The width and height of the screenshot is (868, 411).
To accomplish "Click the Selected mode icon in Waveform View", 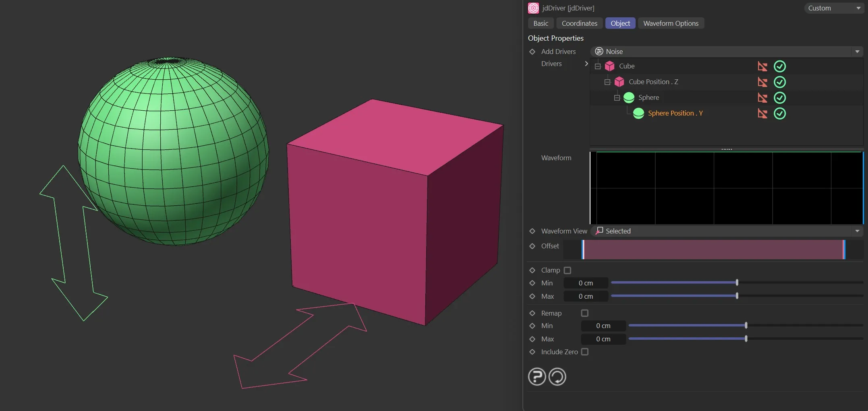I will 599,231.
